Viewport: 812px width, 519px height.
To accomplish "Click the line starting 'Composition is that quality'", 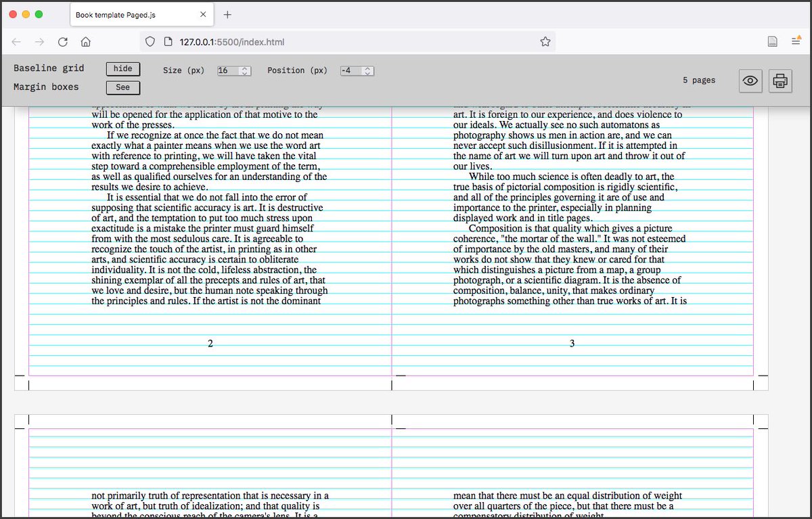I will click(x=570, y=229).
